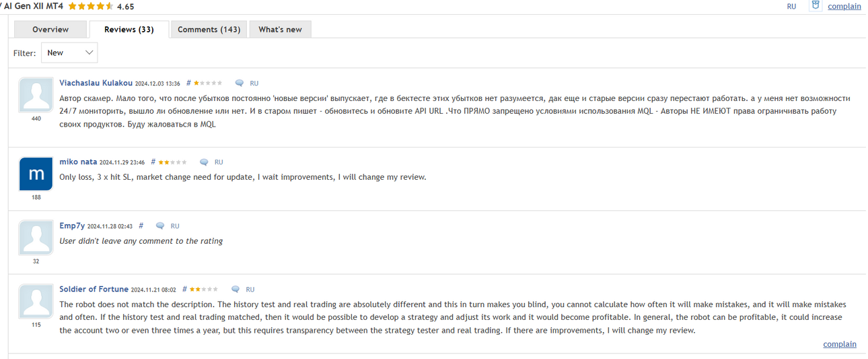
Task: Click Viachaslau Kulakou's avatar image
Action: [x=36, y=95]
